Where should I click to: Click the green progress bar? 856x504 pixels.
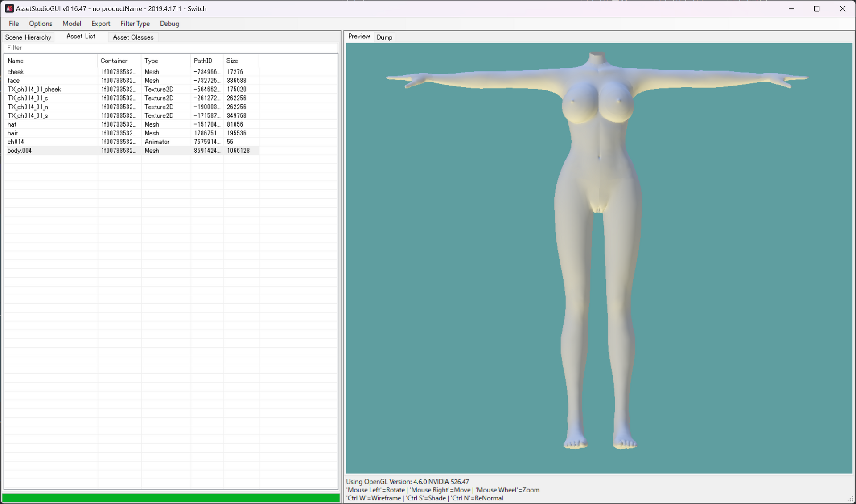point(171,498)
